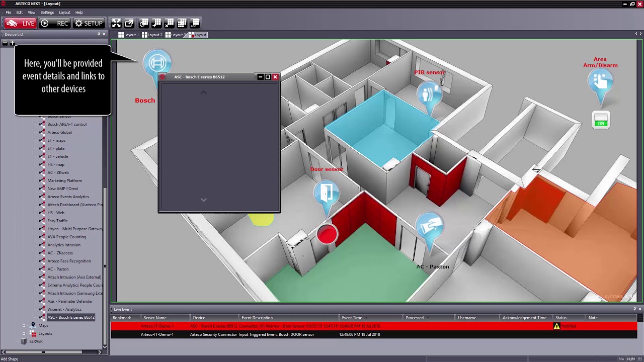Image resolution: width=644 pixels, height=362 pixels.
Task: Click the delete layout grid icon
Action: click(x=170, y=23)
